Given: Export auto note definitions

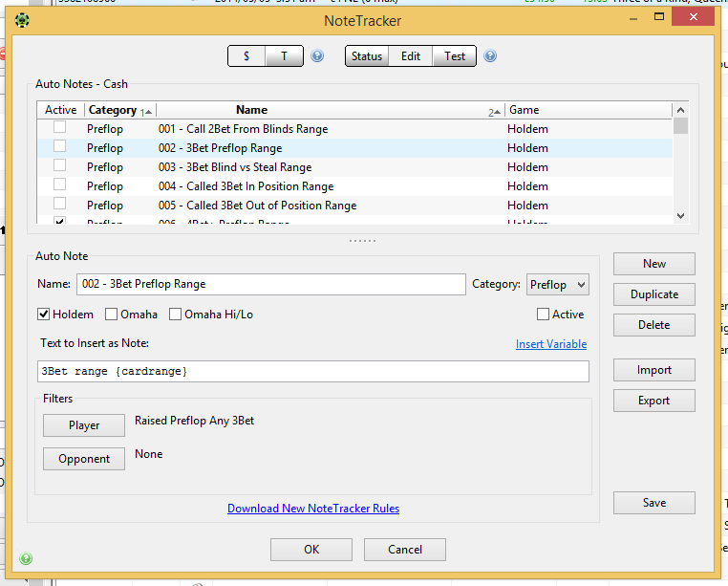Looking at the screenshot, I should [654, 401].
